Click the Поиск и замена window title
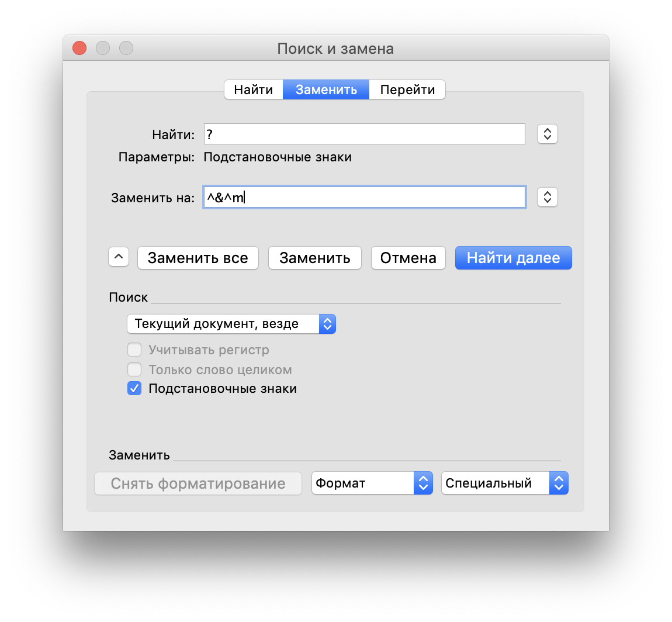Image resolution: width=672 pixels, height=622 pixels. click(335, 49)
